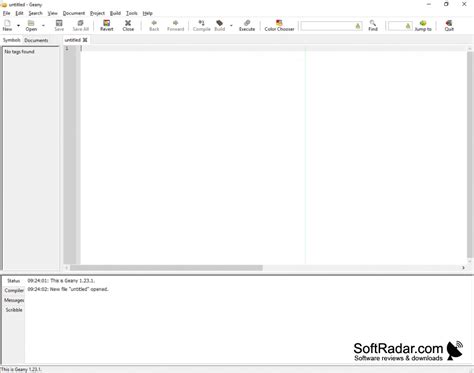Open the Build menu
The height and width of the screenshot is (373, 474).
(115, 13)
